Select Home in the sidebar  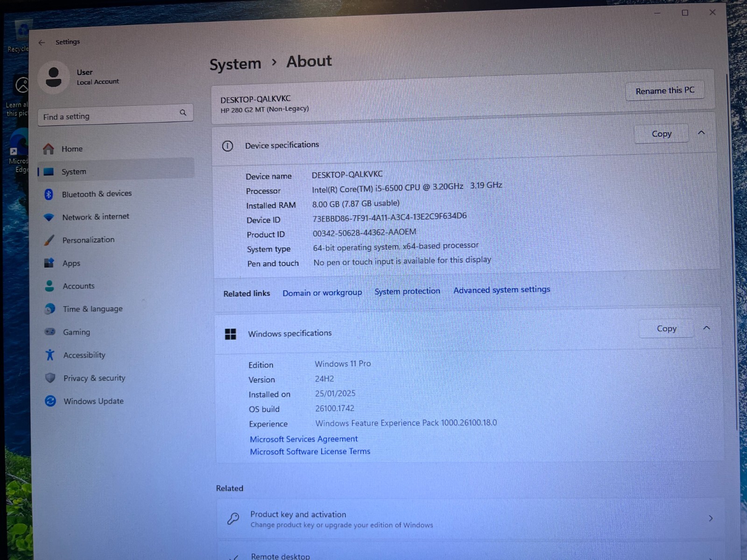tap(72, 149)
